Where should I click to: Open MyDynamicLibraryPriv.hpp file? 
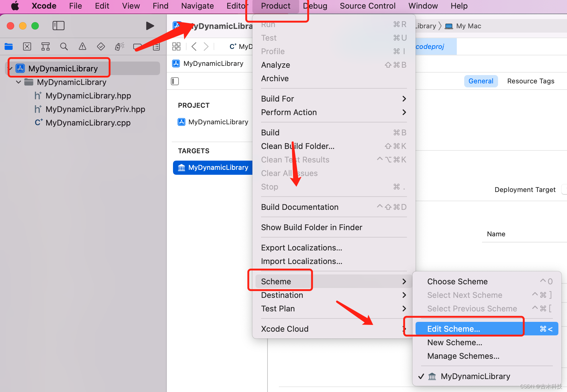point(95,109)
